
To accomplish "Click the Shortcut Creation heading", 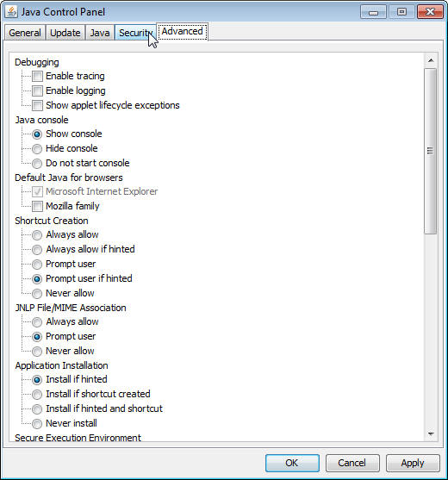I will point(52,221).
